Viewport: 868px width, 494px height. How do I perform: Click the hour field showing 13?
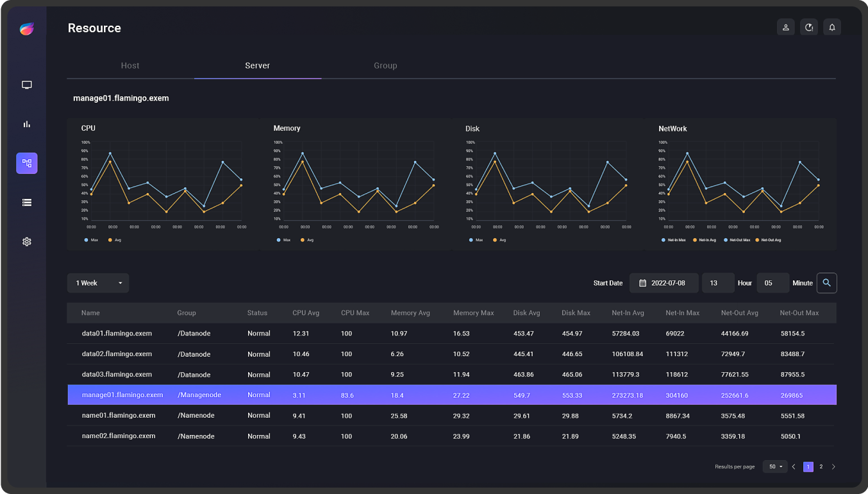point(718,283)
